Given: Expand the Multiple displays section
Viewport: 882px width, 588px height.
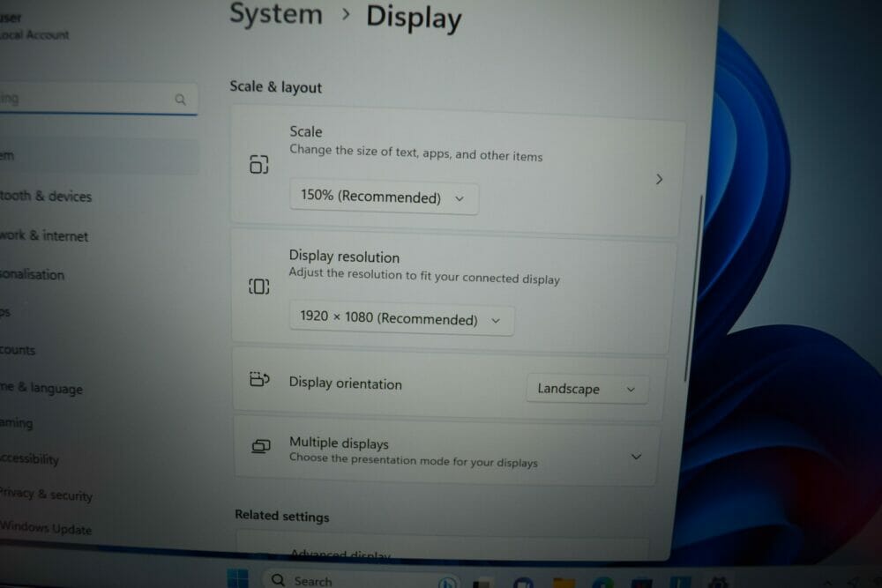Looking at the screenshot, I should click(x=636, y=457).
